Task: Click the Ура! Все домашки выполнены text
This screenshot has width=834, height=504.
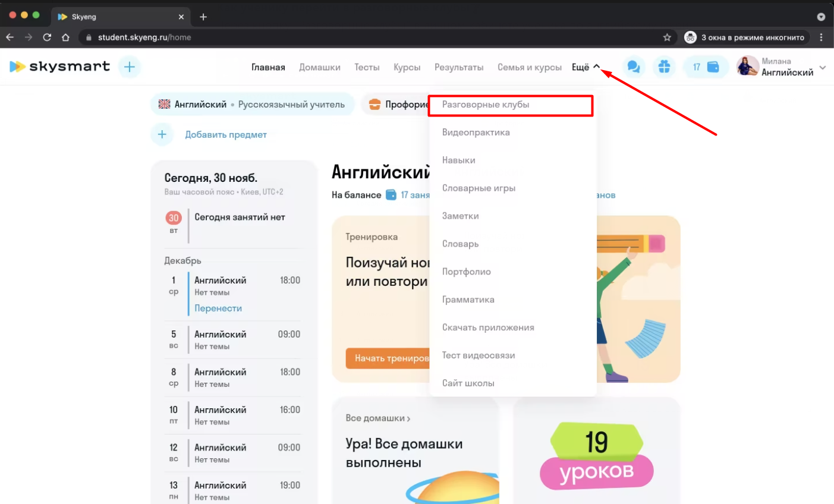Action: (x=404, y=453)
